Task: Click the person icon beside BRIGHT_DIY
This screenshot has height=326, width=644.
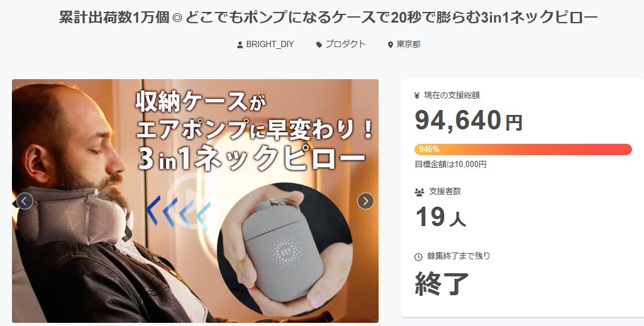Action: pyautogui.click(x=240, y=45)
